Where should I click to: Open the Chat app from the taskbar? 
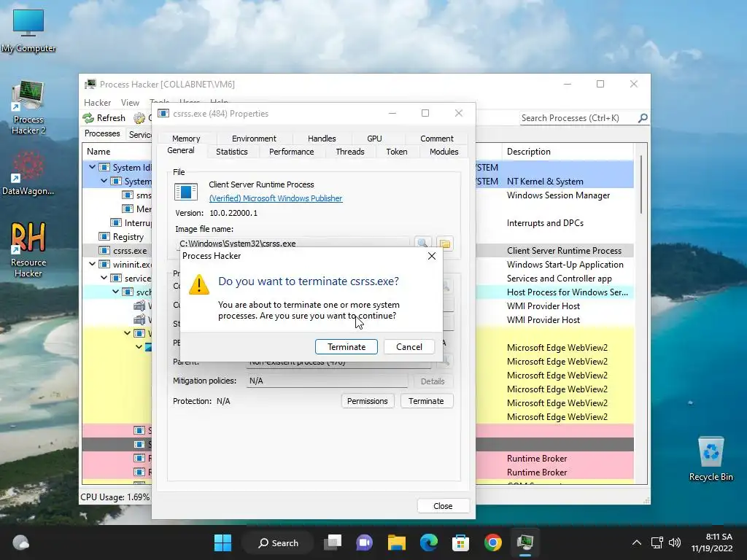(x=365, y=542)
